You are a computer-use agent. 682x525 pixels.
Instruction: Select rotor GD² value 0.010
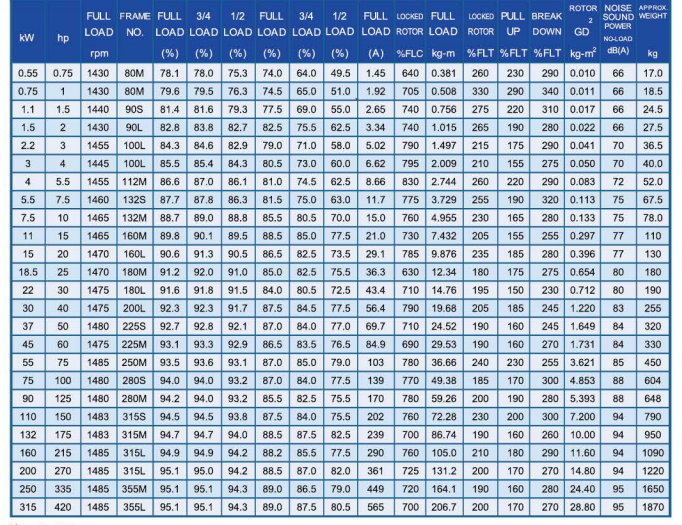[x=582, y=74]
